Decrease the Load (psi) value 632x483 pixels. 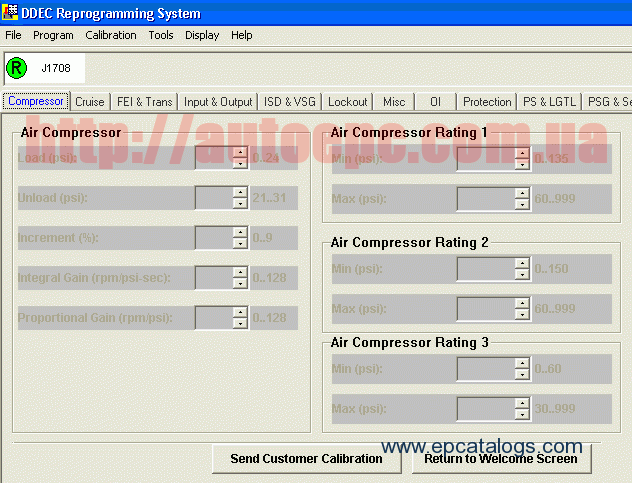[x=240, y=163]
